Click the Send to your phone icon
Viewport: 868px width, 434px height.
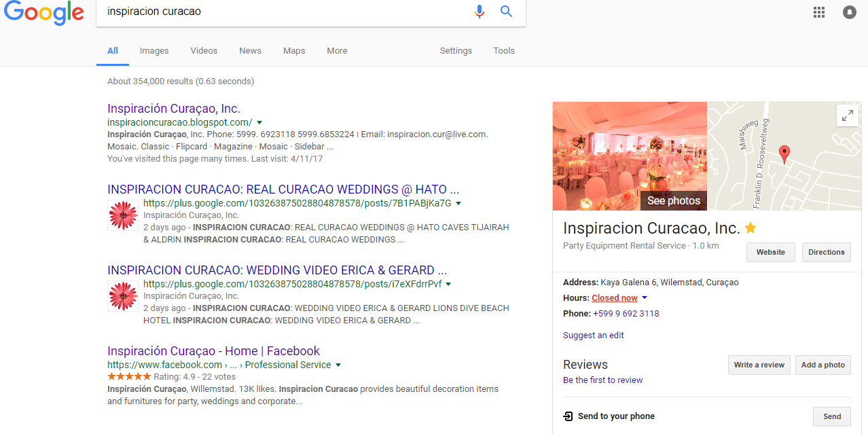pos(568,416)
